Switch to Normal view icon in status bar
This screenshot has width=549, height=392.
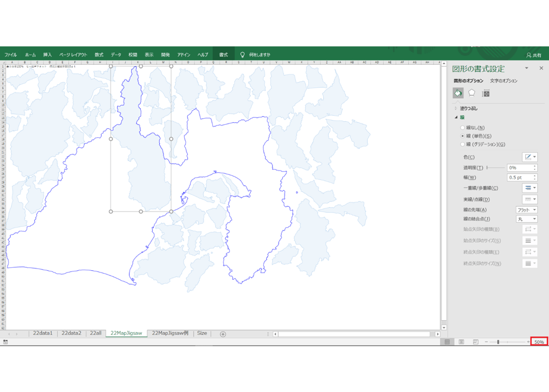click(447, 342)
